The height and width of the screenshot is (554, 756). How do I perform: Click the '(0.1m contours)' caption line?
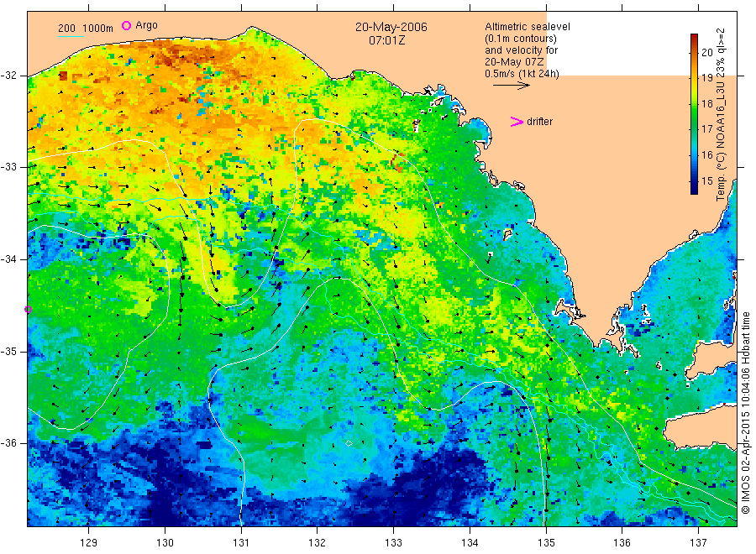click(521, 39)
